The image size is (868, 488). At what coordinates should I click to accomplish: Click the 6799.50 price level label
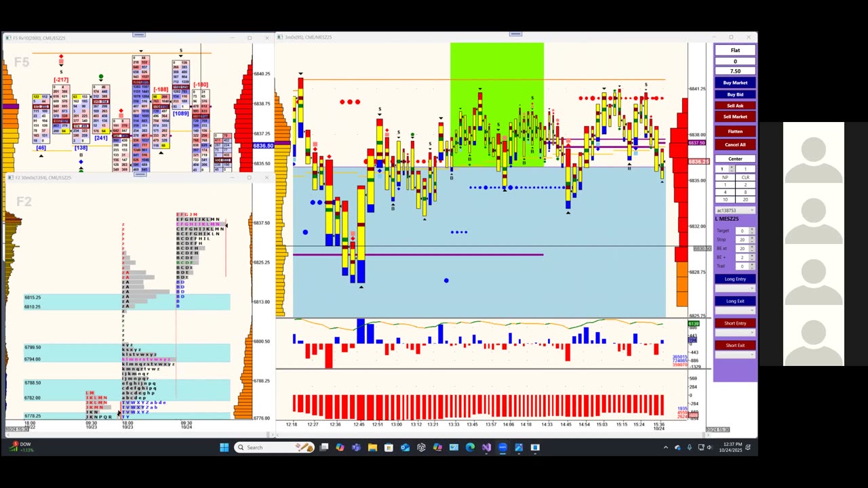(x=33, y=347)
